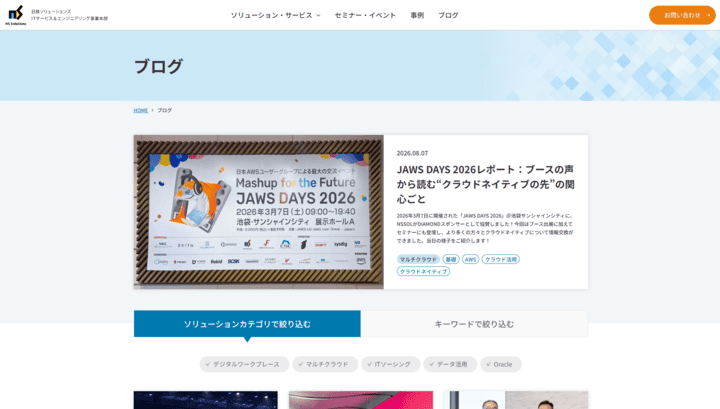Open the dark blue article thumbnail
This screenshot has width=720, height=409.
point(206,400)
